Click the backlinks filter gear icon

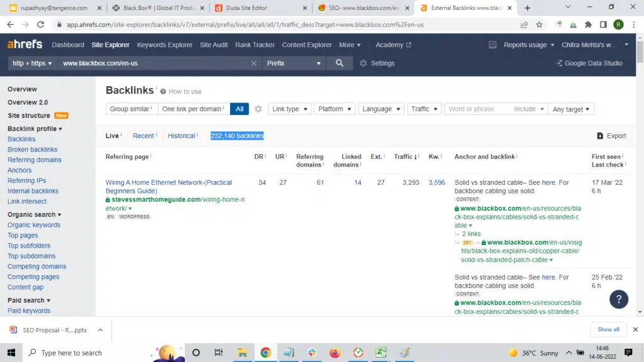pyautogui.click(x=258, y=109)
